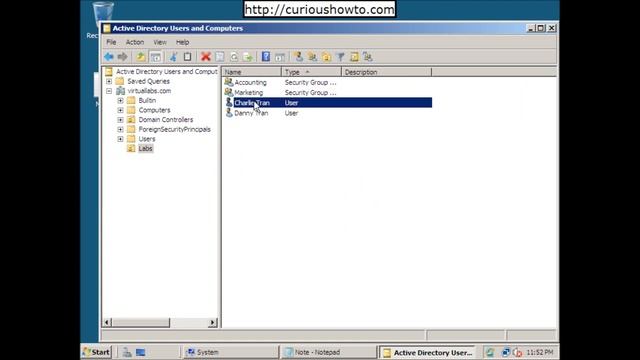Screen dimensions: 640x360
Task: Click the 11:52 PM clock
Action: pyautogui.click(x=539, y=352)
